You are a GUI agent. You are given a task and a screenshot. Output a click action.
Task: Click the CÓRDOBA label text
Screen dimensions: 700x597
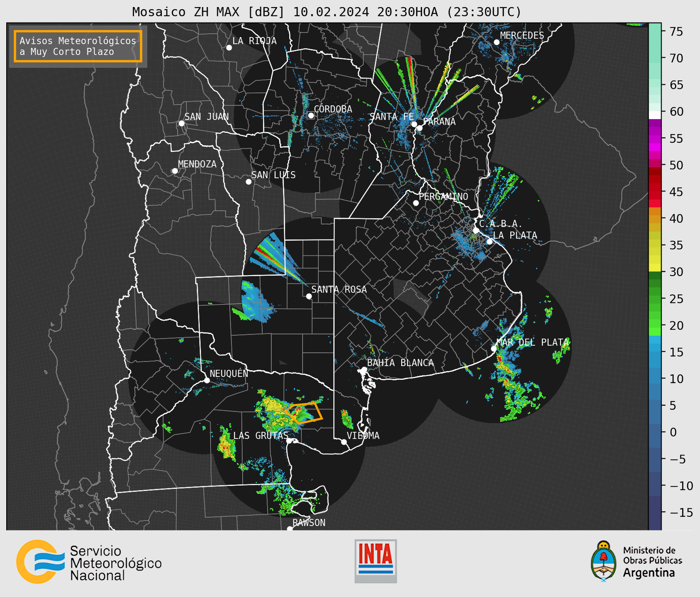[x=333, y=109]
